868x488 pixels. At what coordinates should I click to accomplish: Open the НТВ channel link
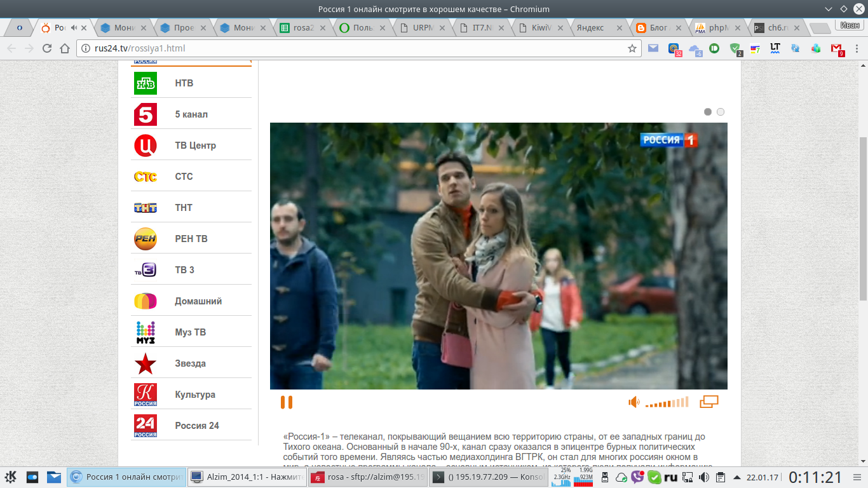(184, 83)
